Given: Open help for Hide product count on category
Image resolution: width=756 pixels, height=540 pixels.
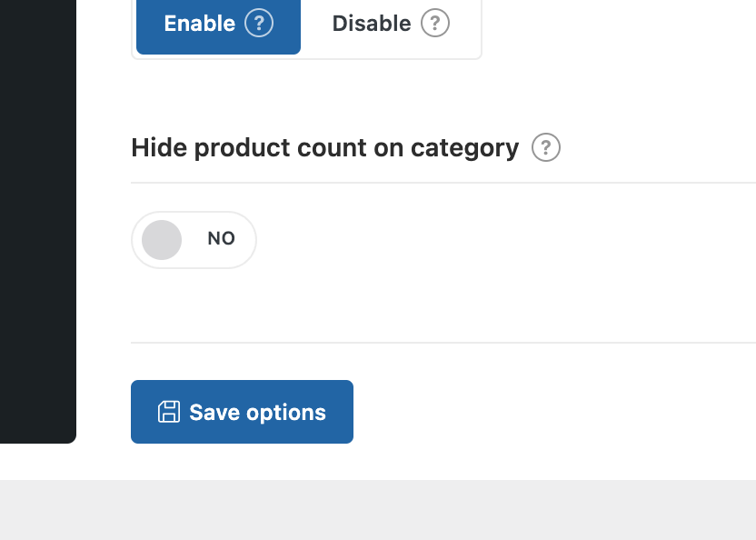Looking at the screenshot, I should [546, 147].
